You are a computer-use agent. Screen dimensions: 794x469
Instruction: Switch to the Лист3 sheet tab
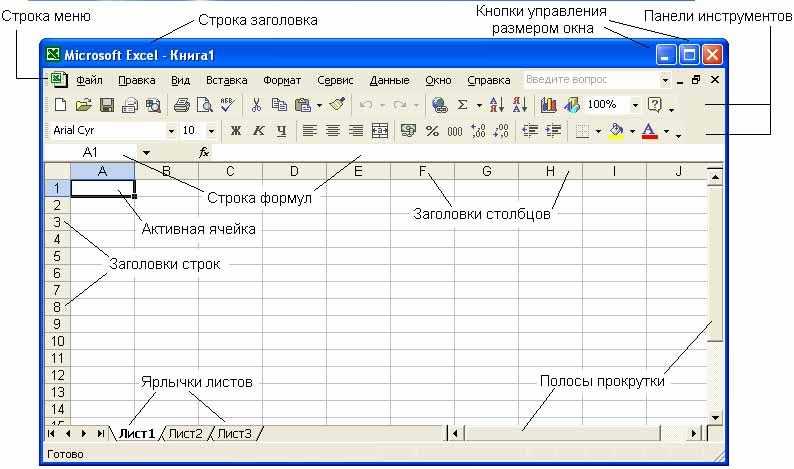point(234,434)
